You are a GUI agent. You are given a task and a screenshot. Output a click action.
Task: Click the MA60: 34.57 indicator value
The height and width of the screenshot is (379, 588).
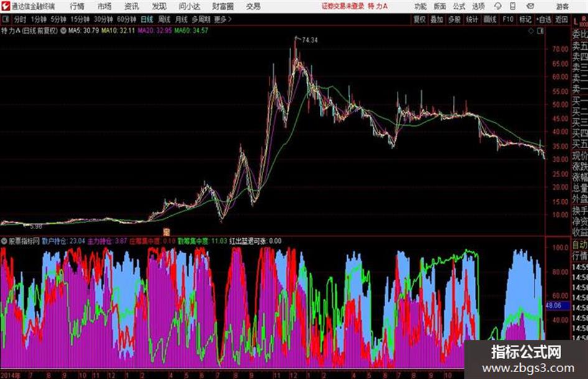(x=191, y=30)
